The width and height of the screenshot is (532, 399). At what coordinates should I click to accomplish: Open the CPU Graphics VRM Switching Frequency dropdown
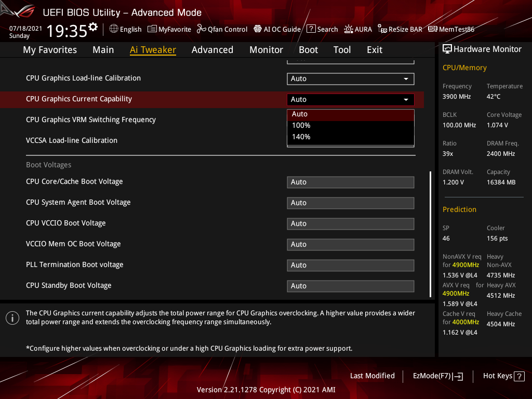[350, 119]
